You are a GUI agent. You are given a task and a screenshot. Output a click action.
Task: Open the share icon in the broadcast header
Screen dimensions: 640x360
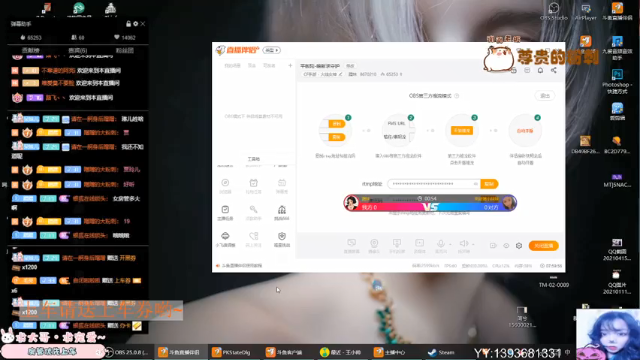coord(553,70)
